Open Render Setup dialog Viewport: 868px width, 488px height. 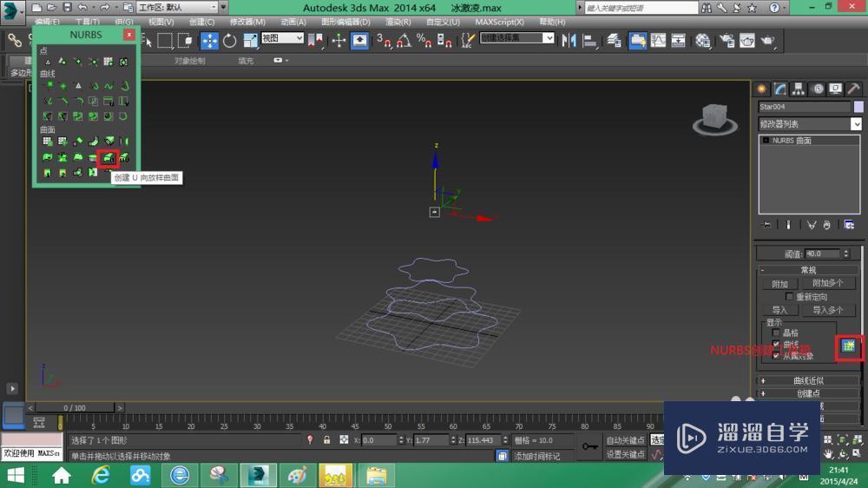point(727,41)
